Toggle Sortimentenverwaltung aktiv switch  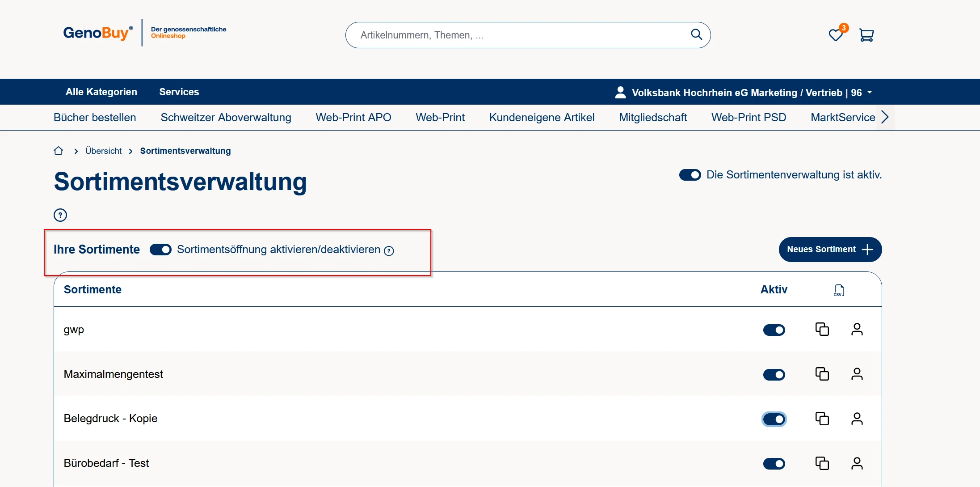tap(690, 175)
